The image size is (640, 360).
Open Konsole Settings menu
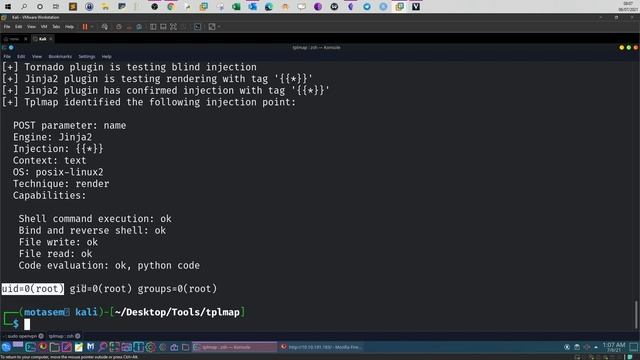coord(87,56)
